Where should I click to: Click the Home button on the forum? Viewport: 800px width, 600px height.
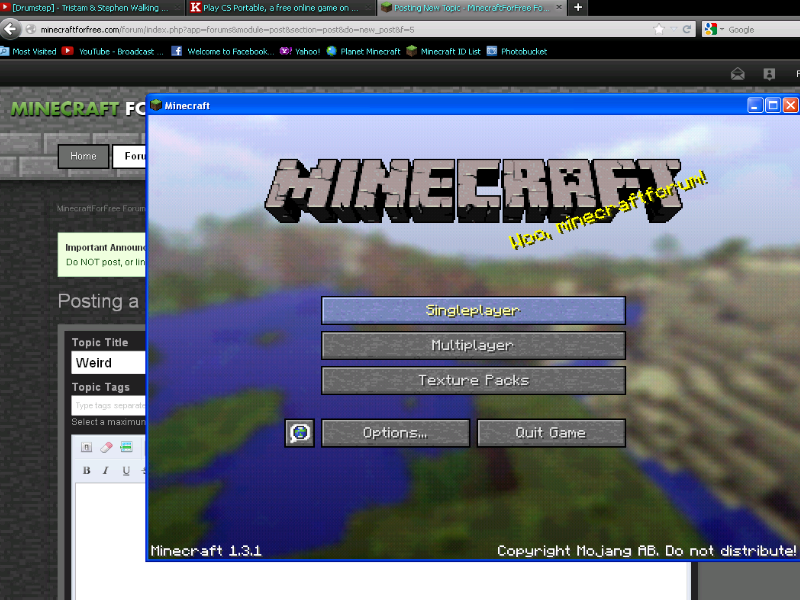point(83,156)
